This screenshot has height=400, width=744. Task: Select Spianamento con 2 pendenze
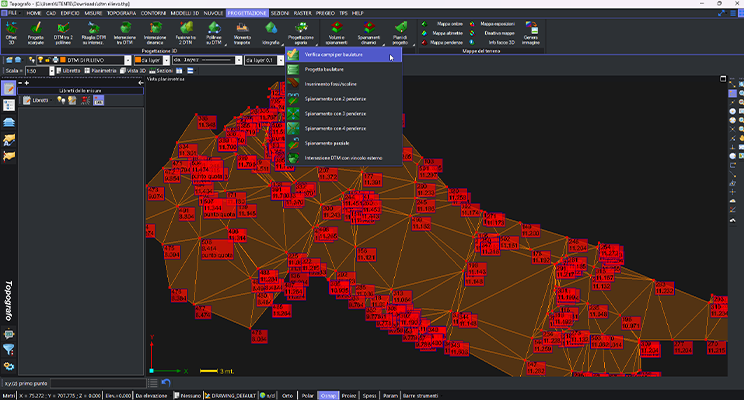point(344,99)
